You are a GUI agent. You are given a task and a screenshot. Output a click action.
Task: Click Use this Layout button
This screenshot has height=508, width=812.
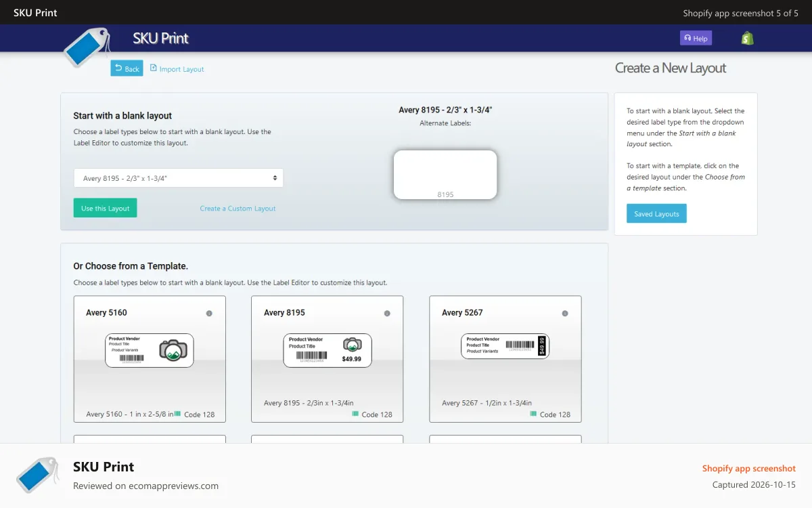(x=105, y=208)
